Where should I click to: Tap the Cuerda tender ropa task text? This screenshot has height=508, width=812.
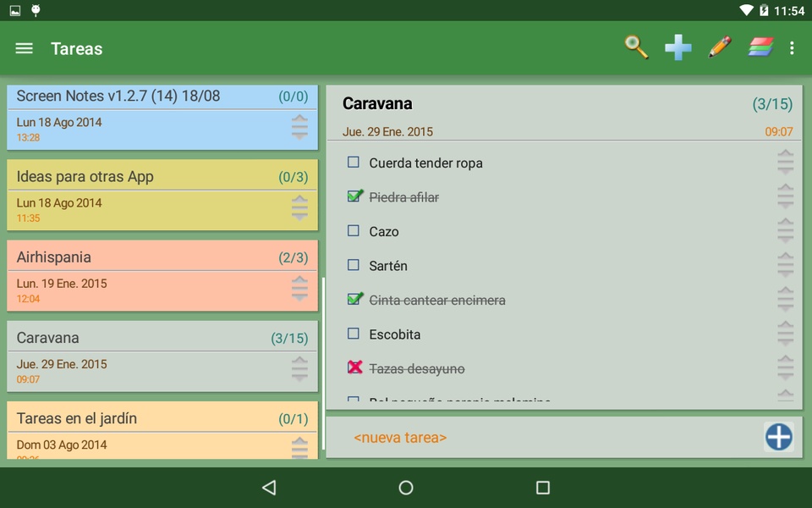click(x=425, y=163)
